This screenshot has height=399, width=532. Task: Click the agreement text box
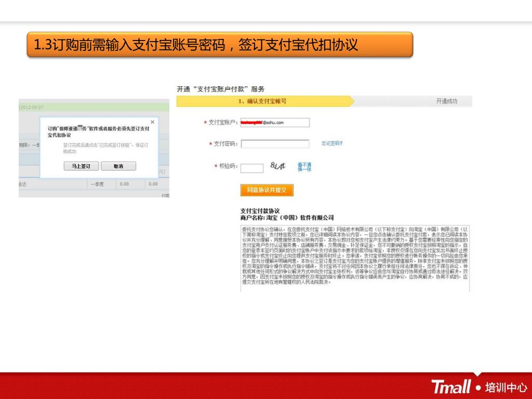tap(355, 258)
